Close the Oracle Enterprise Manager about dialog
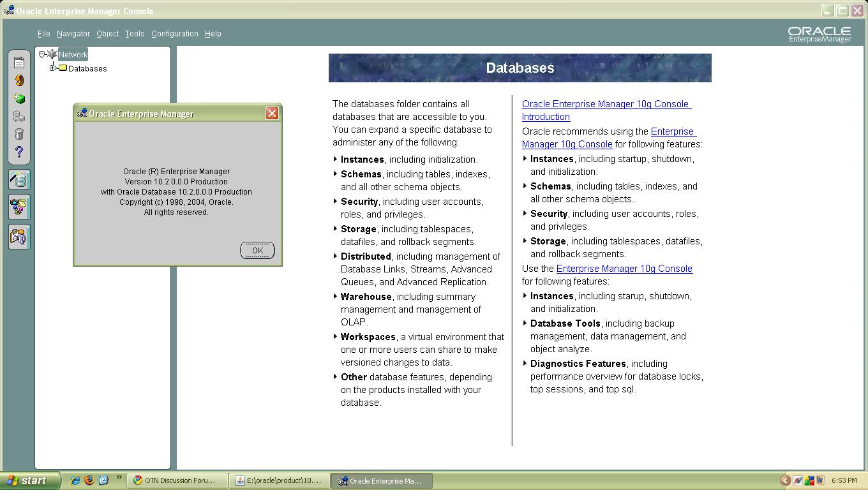 [272, 114]
